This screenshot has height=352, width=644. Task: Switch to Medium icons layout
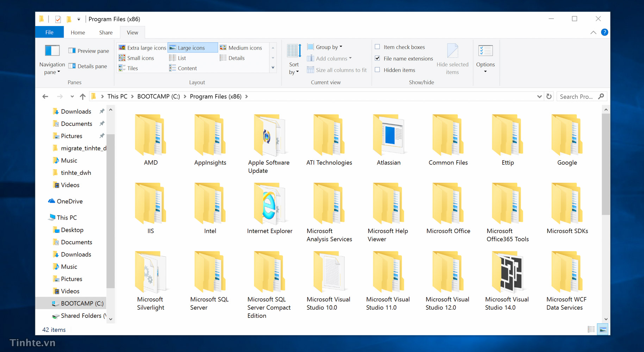pyautogui.click(x=241, y=48)
